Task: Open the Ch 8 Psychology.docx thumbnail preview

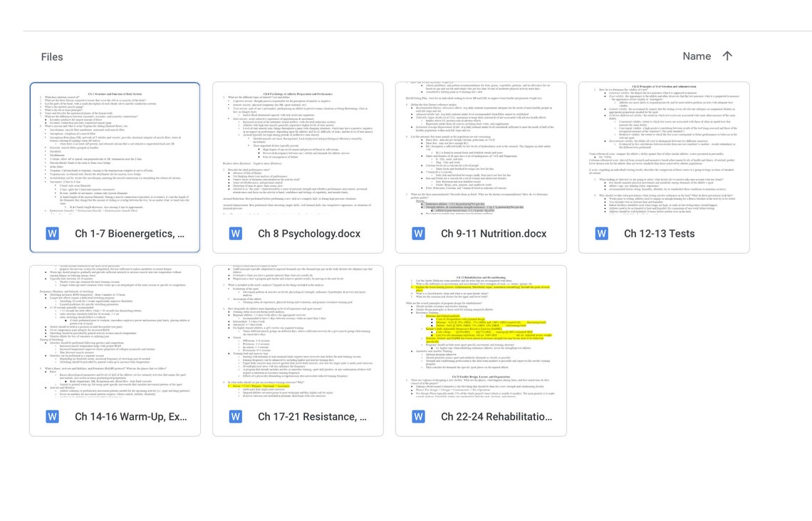Action: point(298,150)
